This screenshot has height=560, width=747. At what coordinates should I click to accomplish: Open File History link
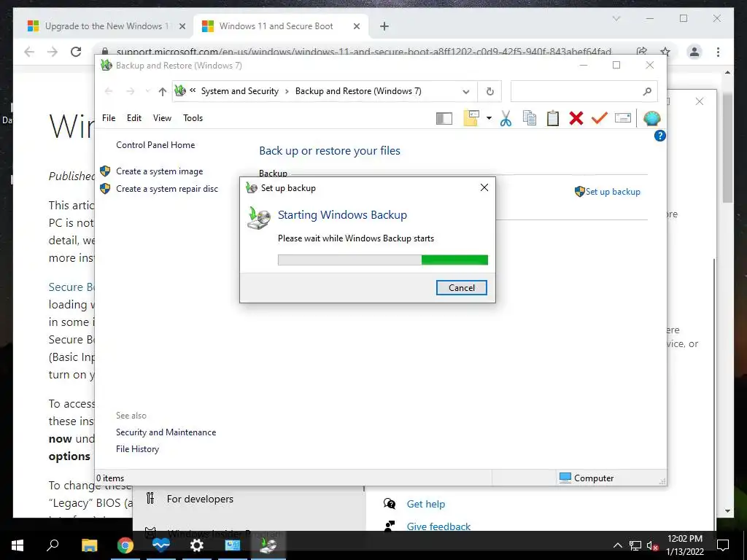click(137, 449)
